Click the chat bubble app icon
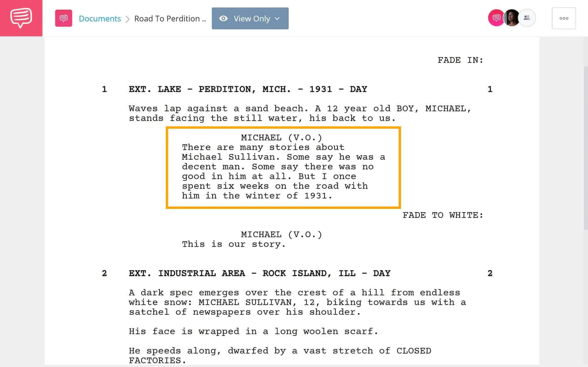This screenshot has width=588, height=367. [x=21, y=18]
